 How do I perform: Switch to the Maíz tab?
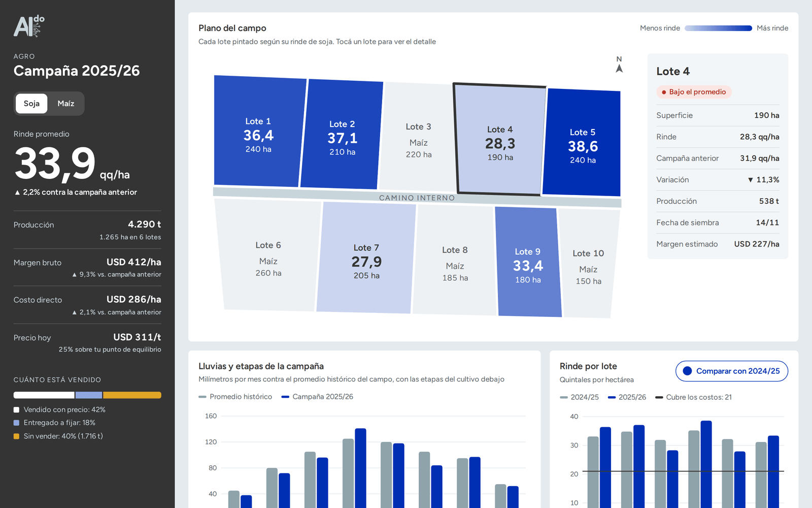66,104
